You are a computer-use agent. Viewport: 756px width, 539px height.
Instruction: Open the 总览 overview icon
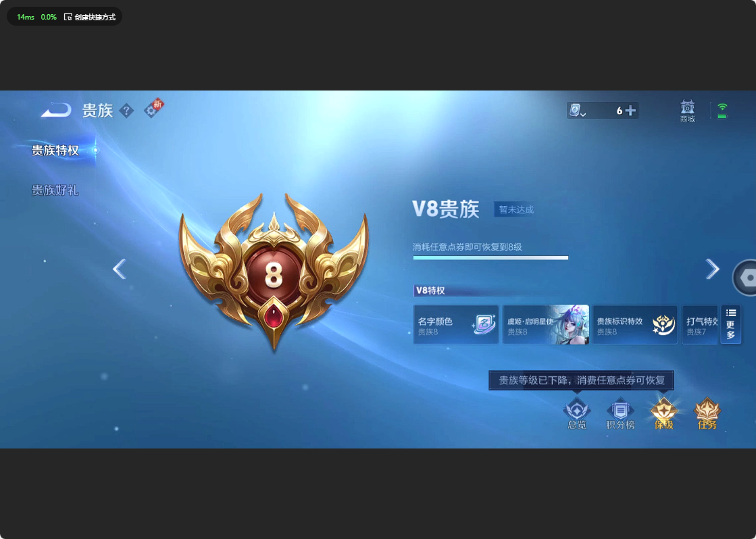[x=577, y=413]
